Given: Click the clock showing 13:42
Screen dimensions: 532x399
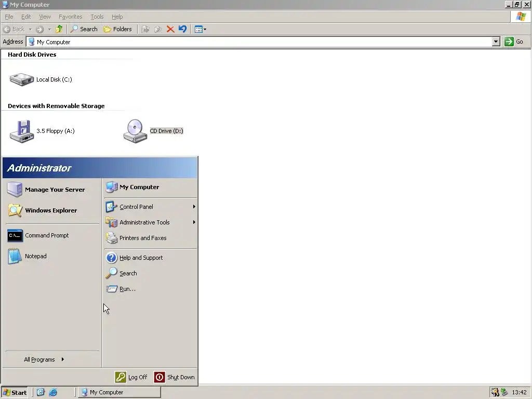Looking at the screenshot, I should click(519, 392).
